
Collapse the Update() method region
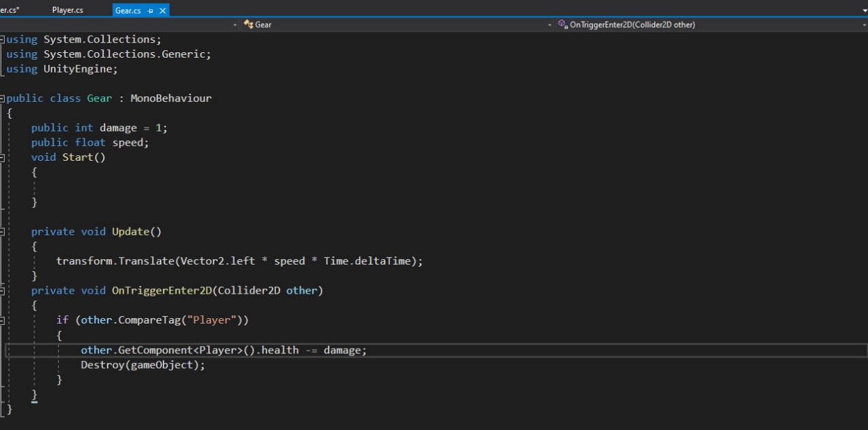(3, 231)
